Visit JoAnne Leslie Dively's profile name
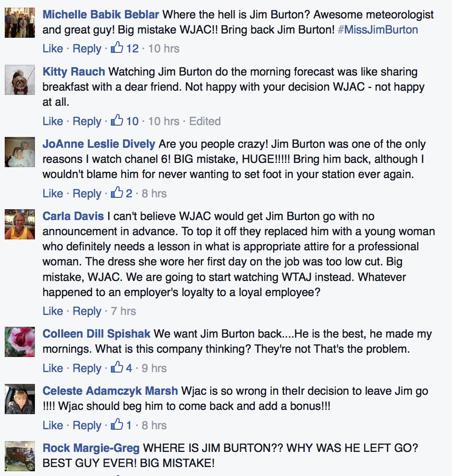 pyautogui.click(x=99, y=144)
